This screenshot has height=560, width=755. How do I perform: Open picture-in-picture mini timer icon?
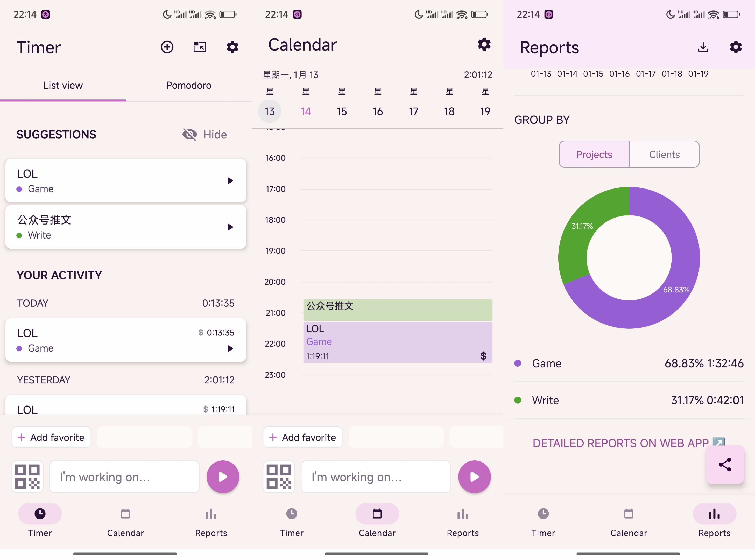point(200,47)
